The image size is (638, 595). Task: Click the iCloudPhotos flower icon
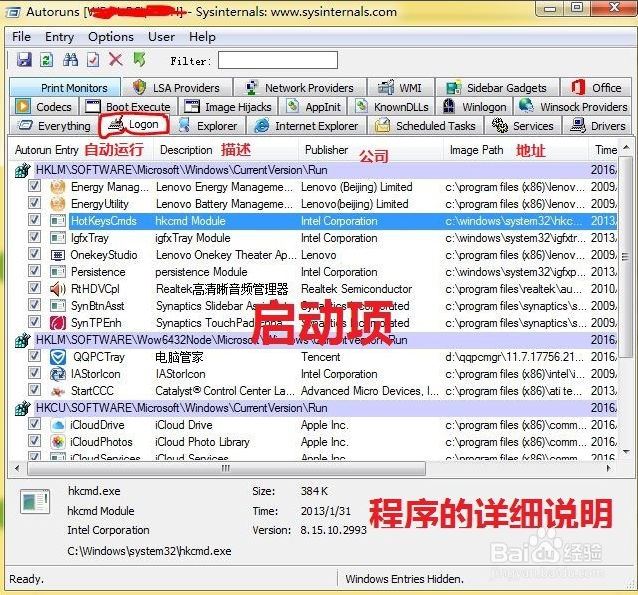tap(58, 442)
